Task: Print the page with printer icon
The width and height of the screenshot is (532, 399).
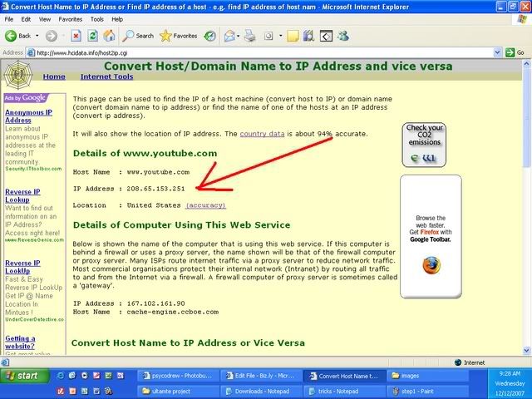Action: [x=250, y=36]
